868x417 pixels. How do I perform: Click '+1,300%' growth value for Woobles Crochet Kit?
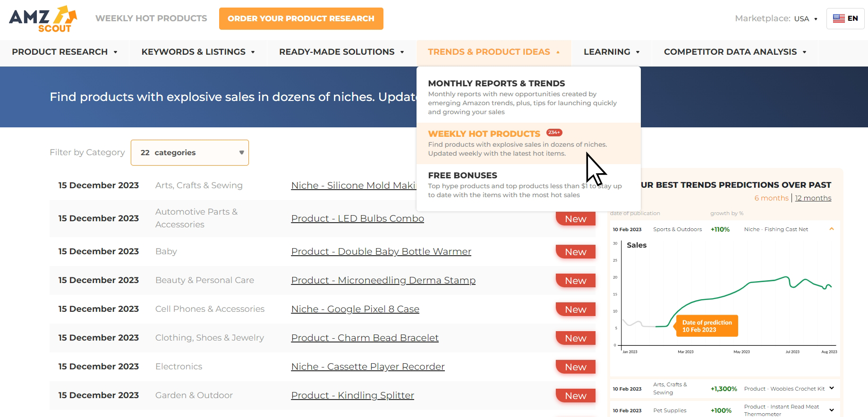coord(723,389)
